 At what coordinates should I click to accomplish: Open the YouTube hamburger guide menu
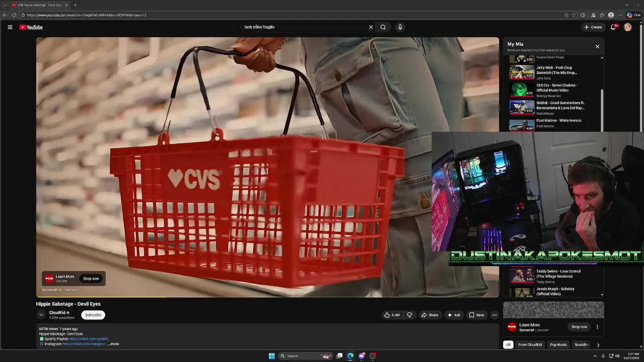click(x=10, y=27)
